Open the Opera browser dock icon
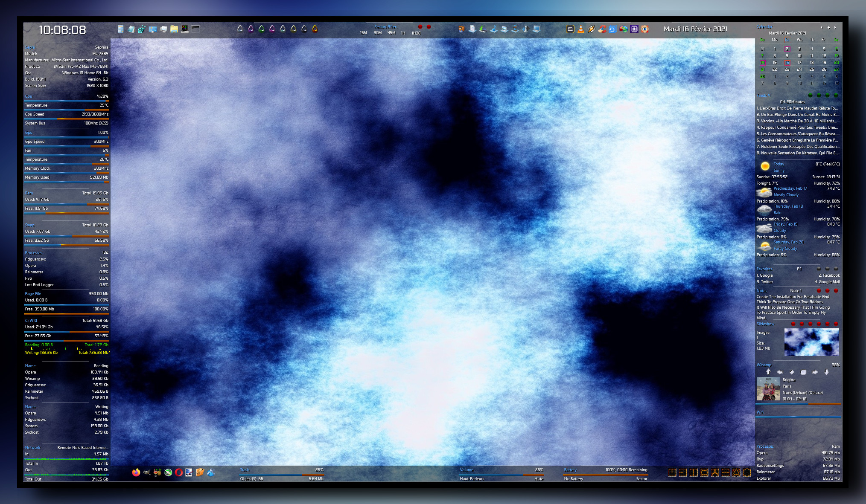866x504 pixels. click(179, 472)
